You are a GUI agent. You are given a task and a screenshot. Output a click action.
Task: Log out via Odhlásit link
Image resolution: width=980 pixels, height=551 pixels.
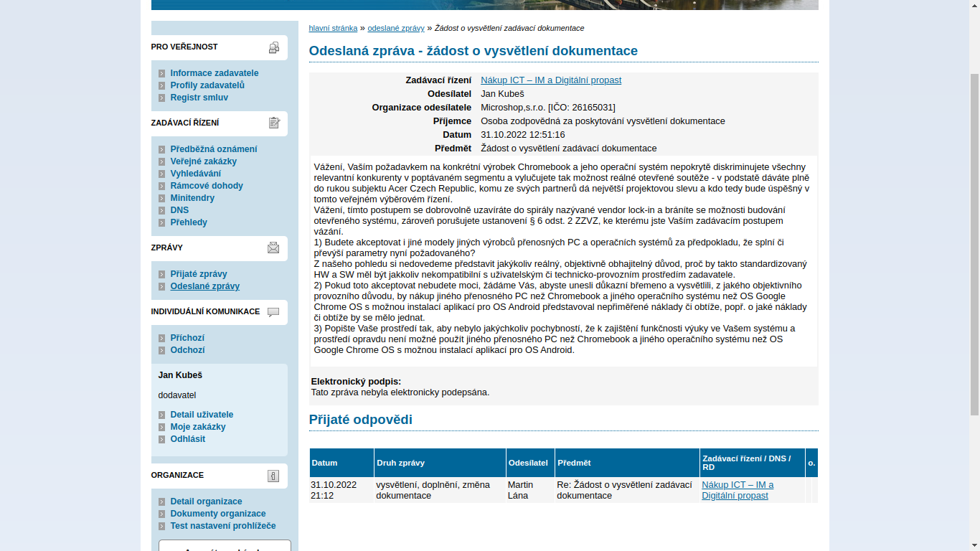[187, 439]
